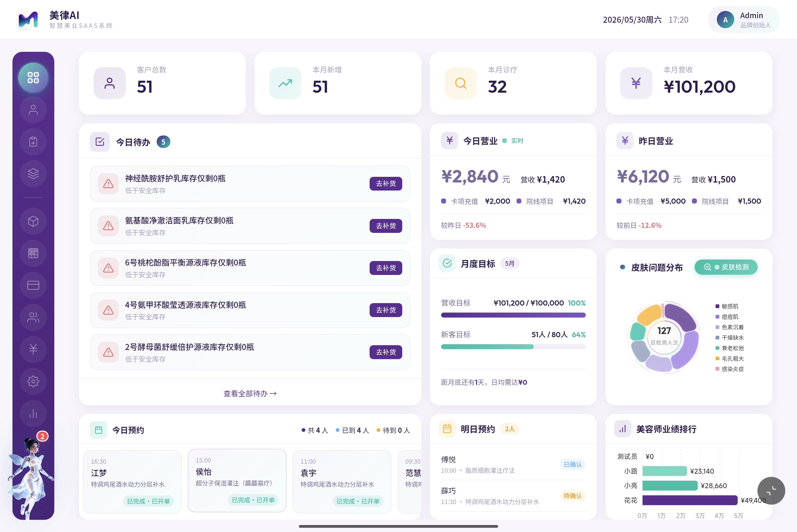Screen dimensions: 797x532
Task: Open 范慧 09:30 appointment card
Action: point(409,481)
